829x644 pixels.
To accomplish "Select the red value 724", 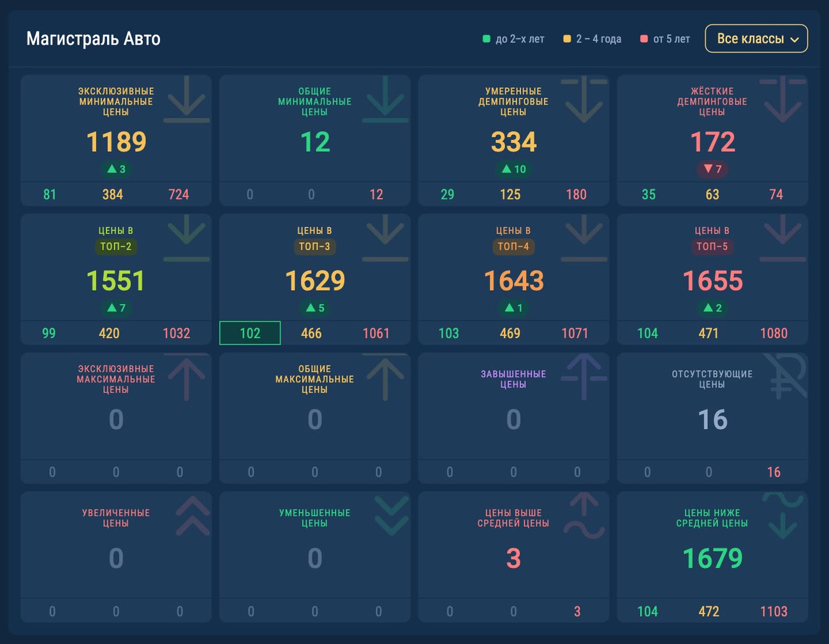I will pos(179,194).
